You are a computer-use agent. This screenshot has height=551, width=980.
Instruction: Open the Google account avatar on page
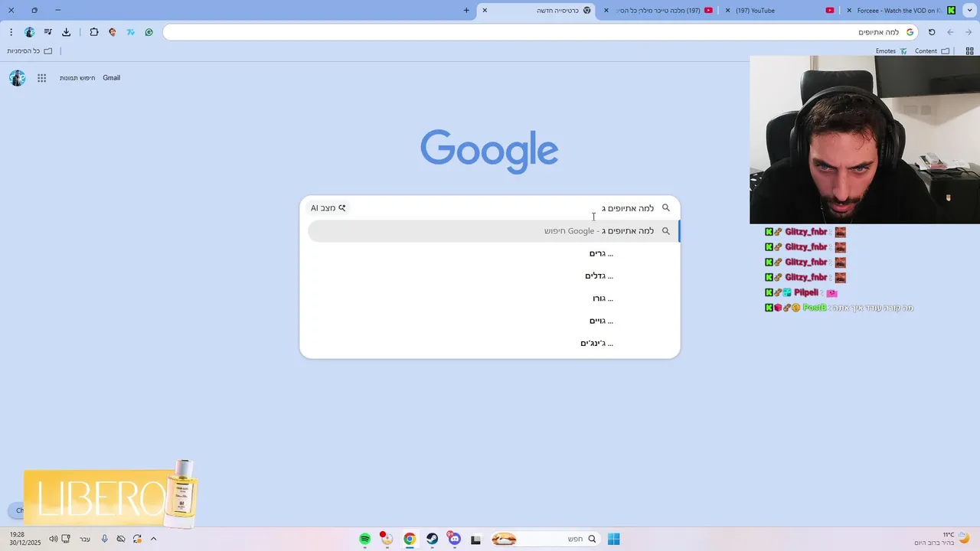(x=17, y=78)
